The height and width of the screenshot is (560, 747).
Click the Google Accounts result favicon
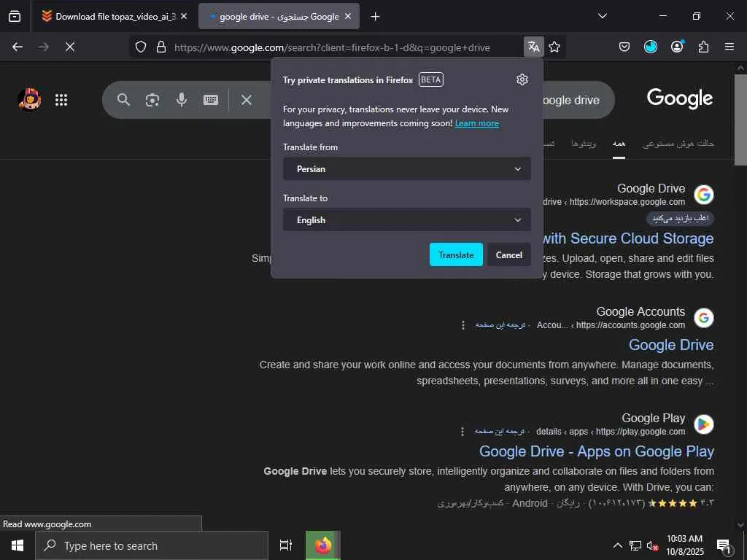704,318
